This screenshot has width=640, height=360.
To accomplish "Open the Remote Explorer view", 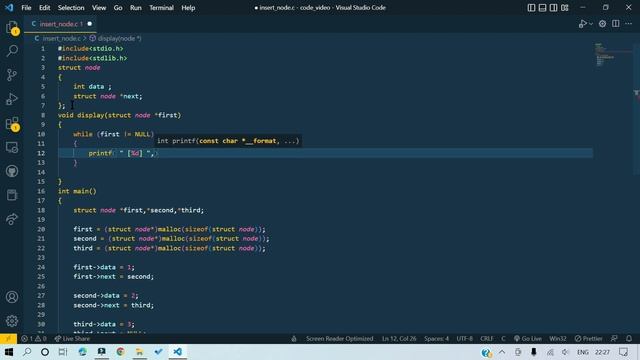I will click(x=12, y=147).
